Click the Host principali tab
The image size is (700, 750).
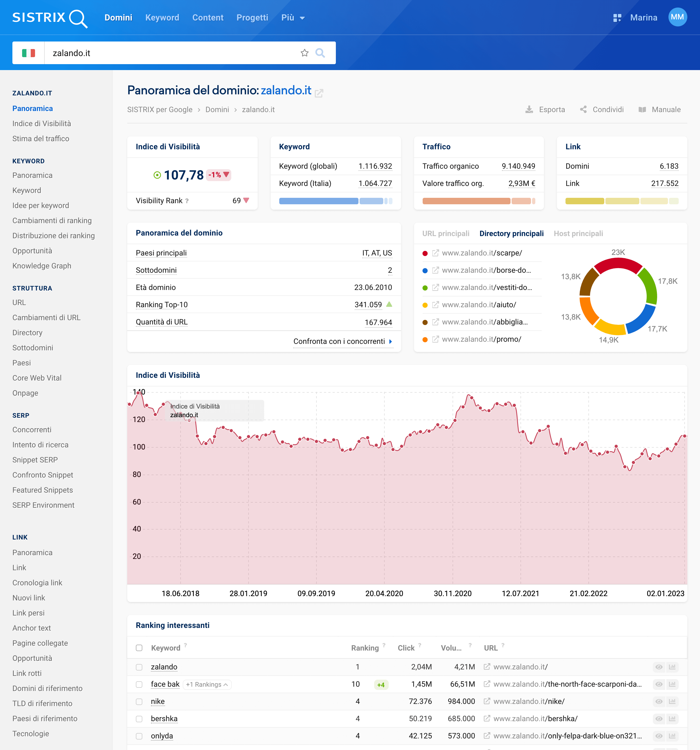(578, 234)
